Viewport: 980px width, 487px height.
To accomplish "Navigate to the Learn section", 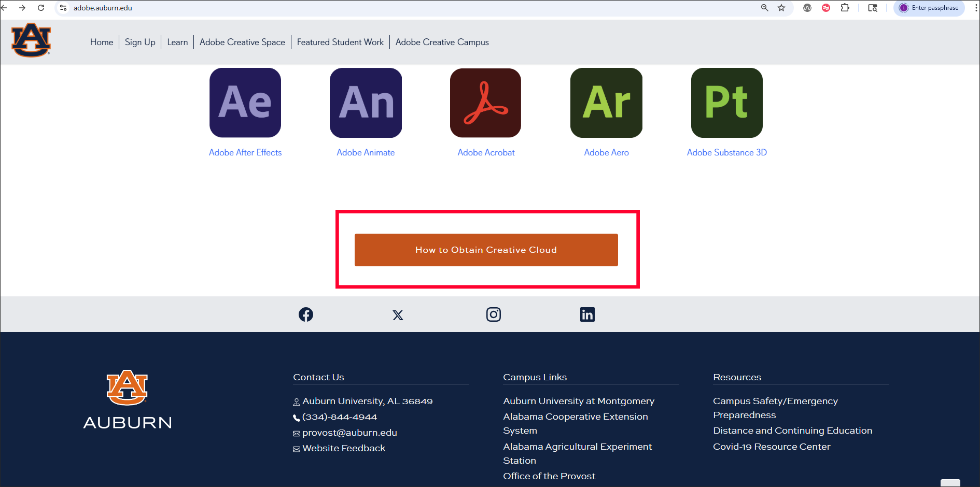I will 177,42.
